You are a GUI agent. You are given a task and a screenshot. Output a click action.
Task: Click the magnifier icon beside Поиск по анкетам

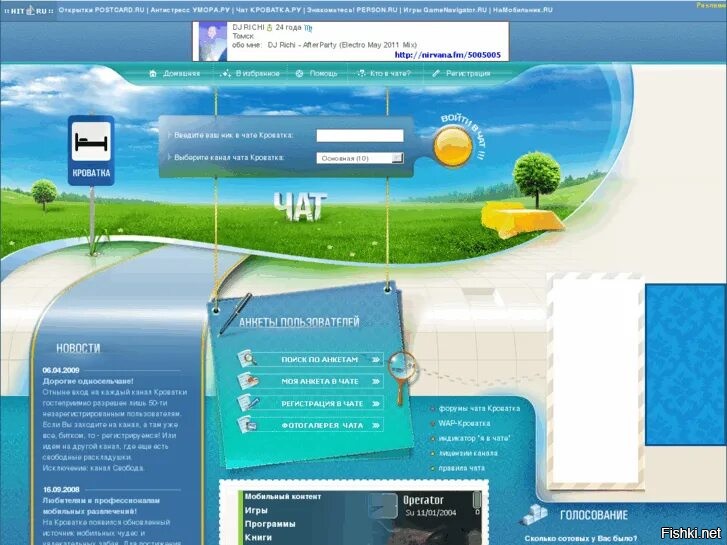click(247, 360)
